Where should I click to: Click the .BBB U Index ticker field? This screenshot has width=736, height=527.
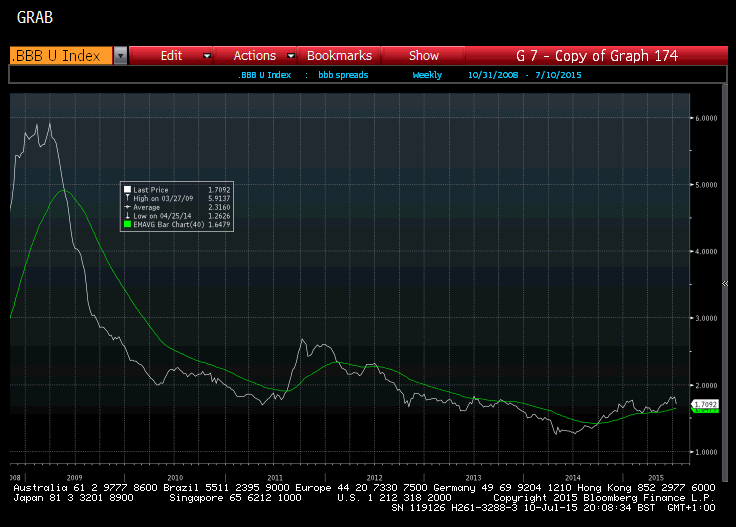[56, 56]
